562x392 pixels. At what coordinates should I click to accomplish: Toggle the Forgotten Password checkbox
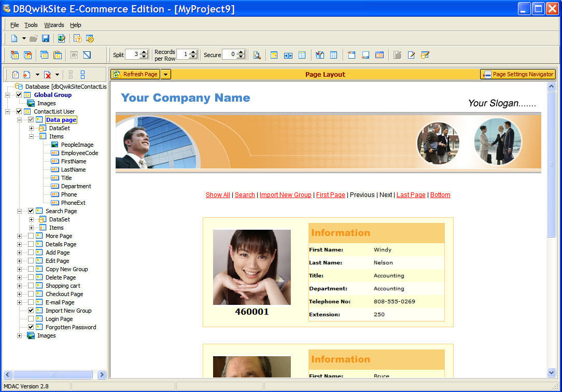(x=31, y=327)
